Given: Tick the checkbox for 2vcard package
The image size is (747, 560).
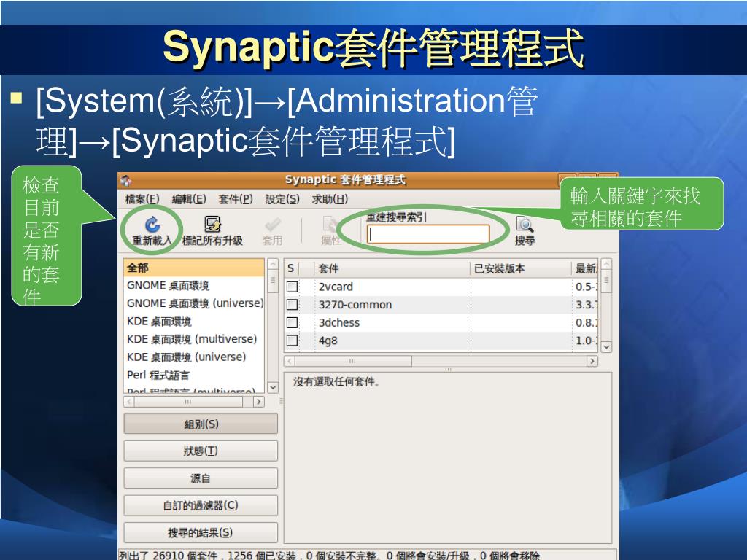Looking at the screenshot, I should pos(292,287).
